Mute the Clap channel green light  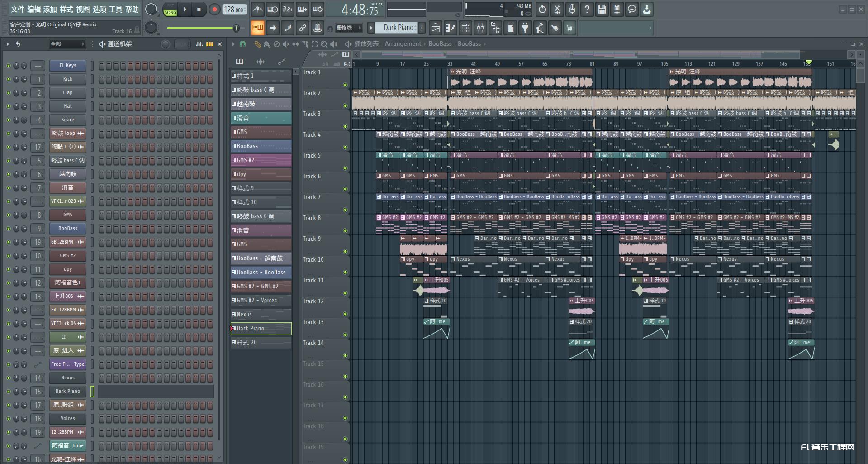pos(8,93)
